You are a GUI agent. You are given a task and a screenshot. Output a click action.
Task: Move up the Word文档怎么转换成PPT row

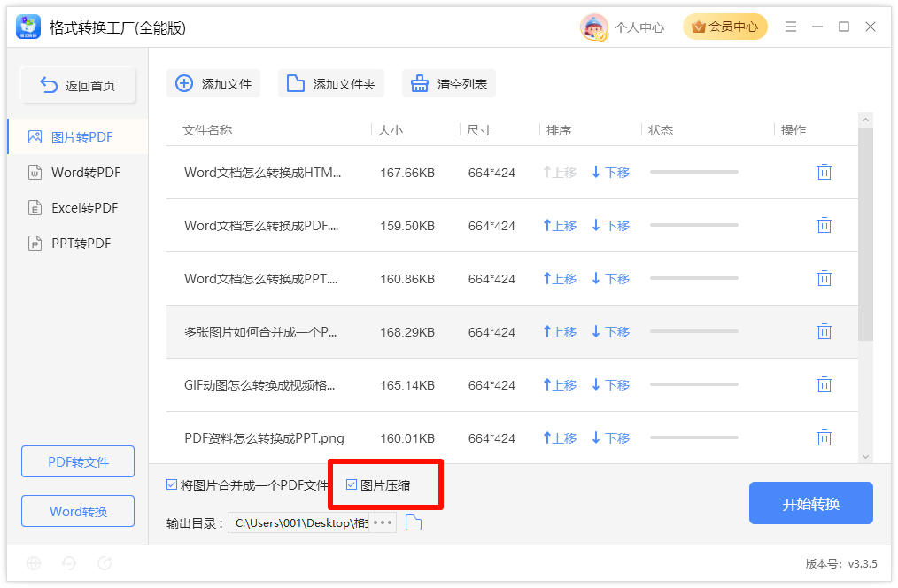coord(560,279)
